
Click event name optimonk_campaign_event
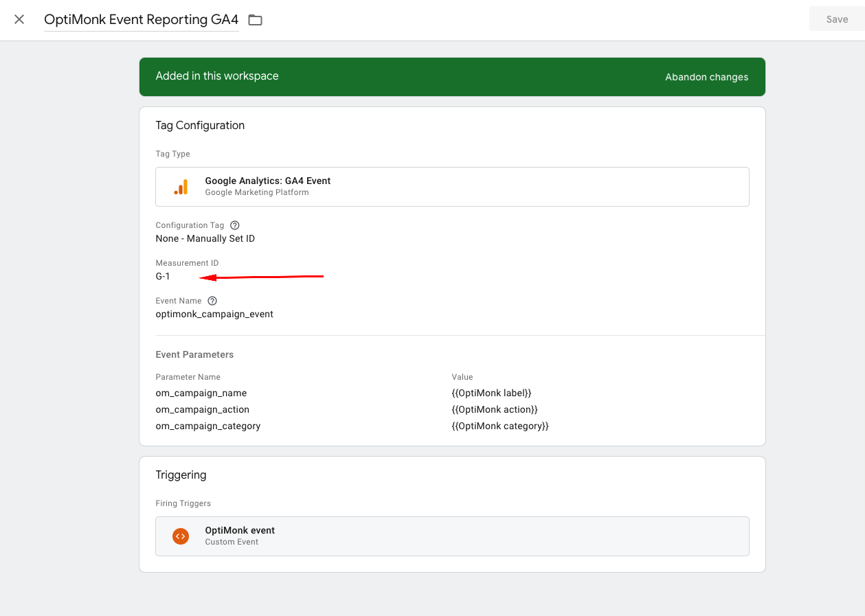pos(214,314)
